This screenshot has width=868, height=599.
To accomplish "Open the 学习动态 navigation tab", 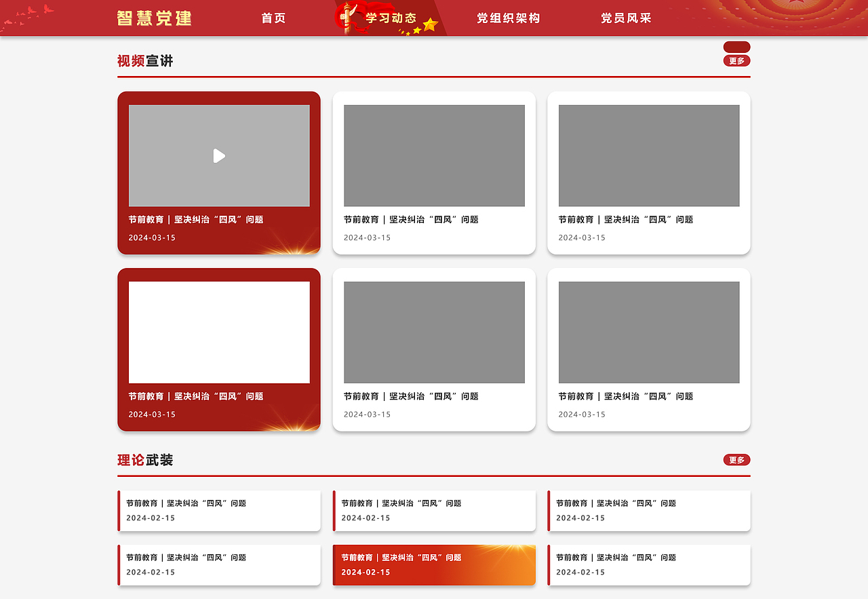I will point(391,18).
